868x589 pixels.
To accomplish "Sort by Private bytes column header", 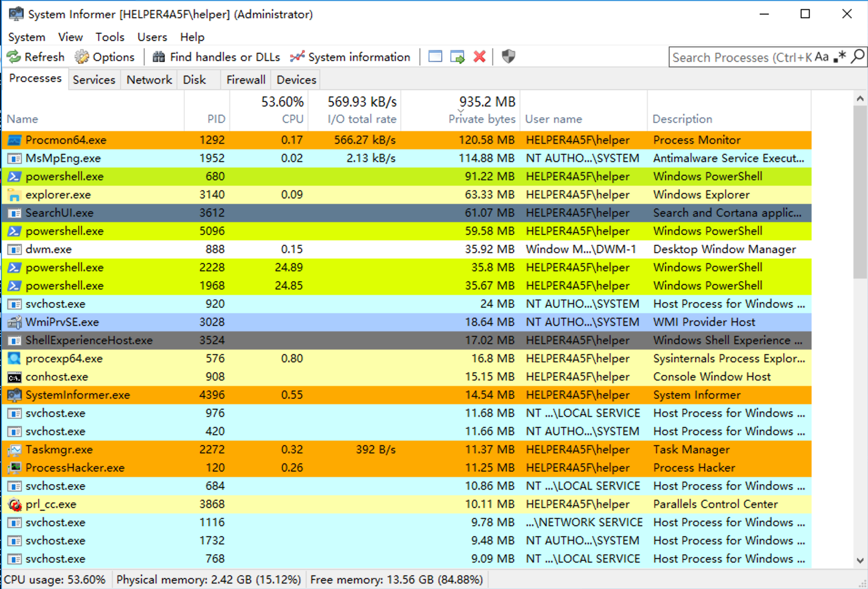I will [481, 119].
